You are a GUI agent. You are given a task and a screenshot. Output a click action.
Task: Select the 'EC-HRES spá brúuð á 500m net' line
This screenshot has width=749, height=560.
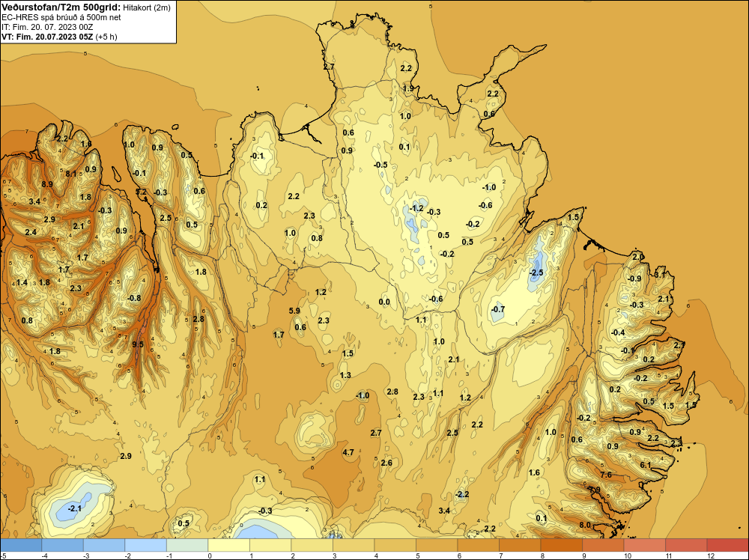(61, 17)
